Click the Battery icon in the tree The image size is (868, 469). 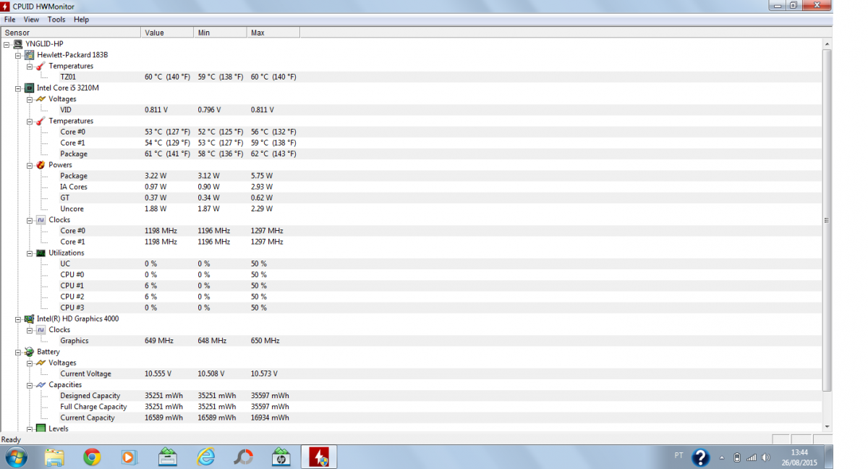pos(30,352)
